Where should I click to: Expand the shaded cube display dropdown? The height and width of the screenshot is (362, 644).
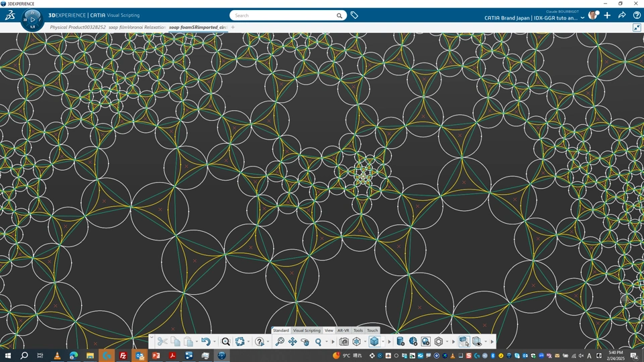[x=383, y=342]
